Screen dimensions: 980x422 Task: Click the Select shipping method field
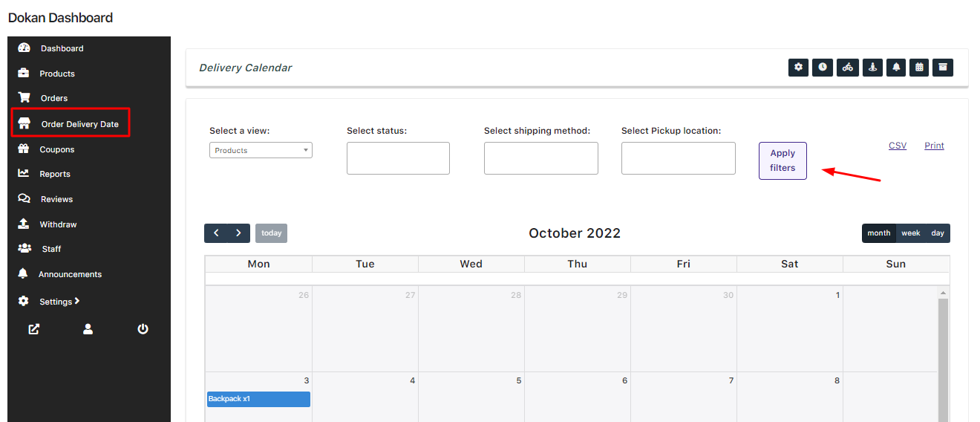[540, 158]
